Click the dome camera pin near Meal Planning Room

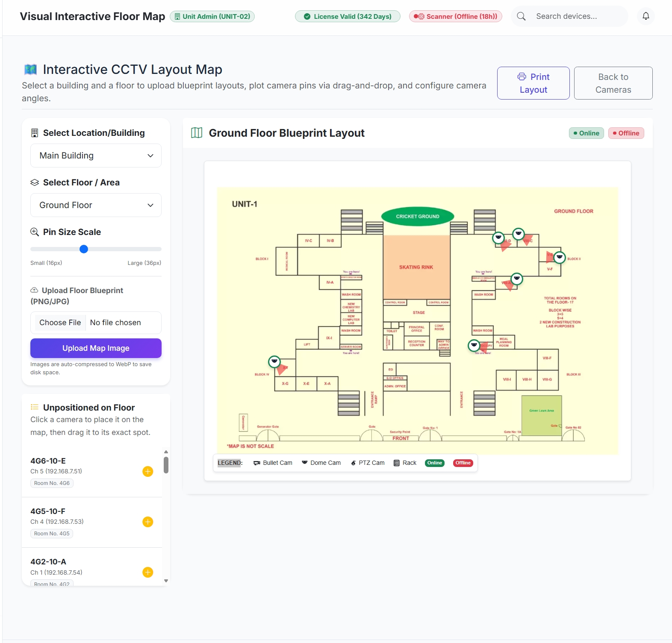click(474, 345)
